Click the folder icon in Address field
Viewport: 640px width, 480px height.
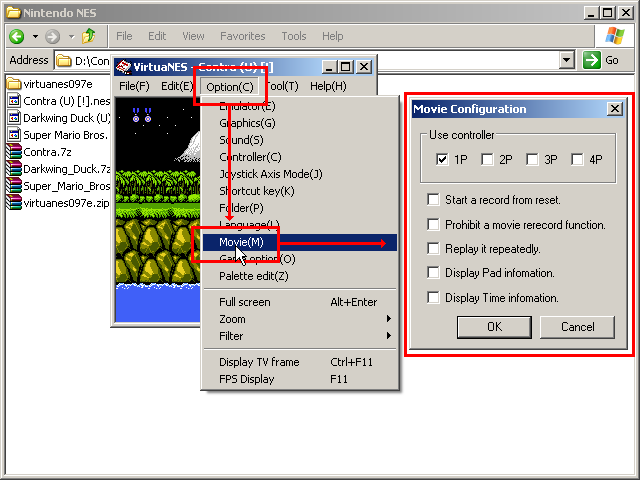pos(63,60)
